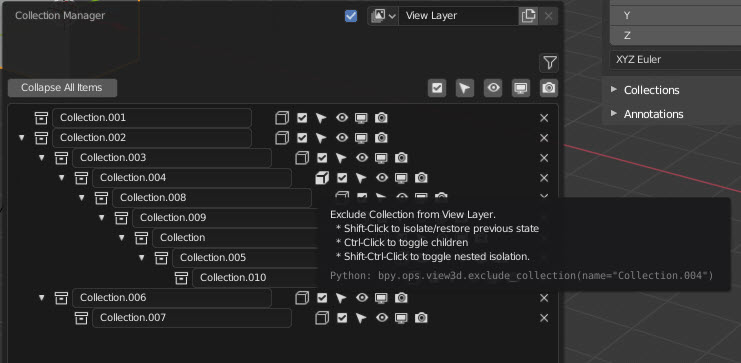The image size is (741, 363).
Task: Click the box icon beside Collection.010
Action: coord(181,277)
